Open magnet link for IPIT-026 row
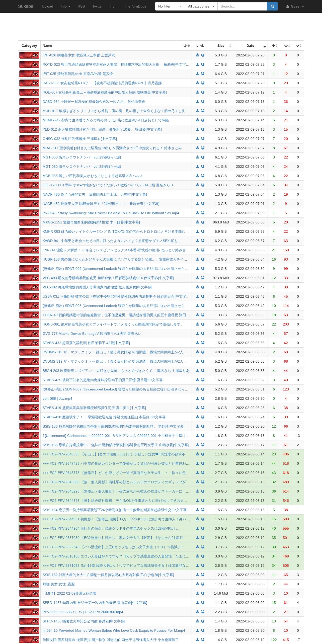Image resolution: width=322 pixels, height=644 pixels. [x=203, y=55]
